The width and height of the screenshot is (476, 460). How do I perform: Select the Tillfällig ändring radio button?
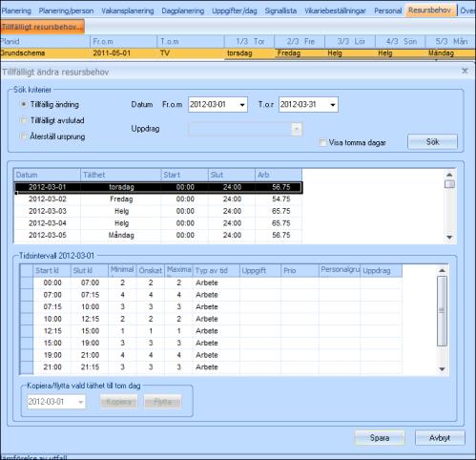[x=24, y=104]
